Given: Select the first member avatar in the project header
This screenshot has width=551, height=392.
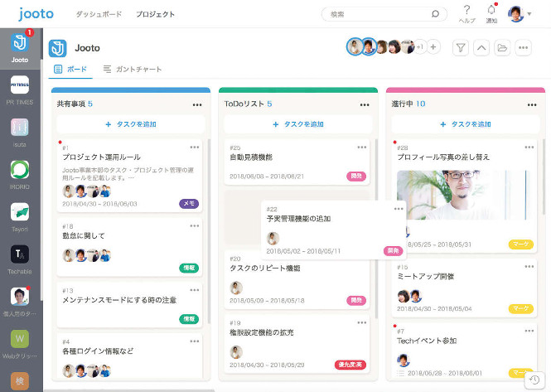Looking at the screenshot, I should [355, 46].
